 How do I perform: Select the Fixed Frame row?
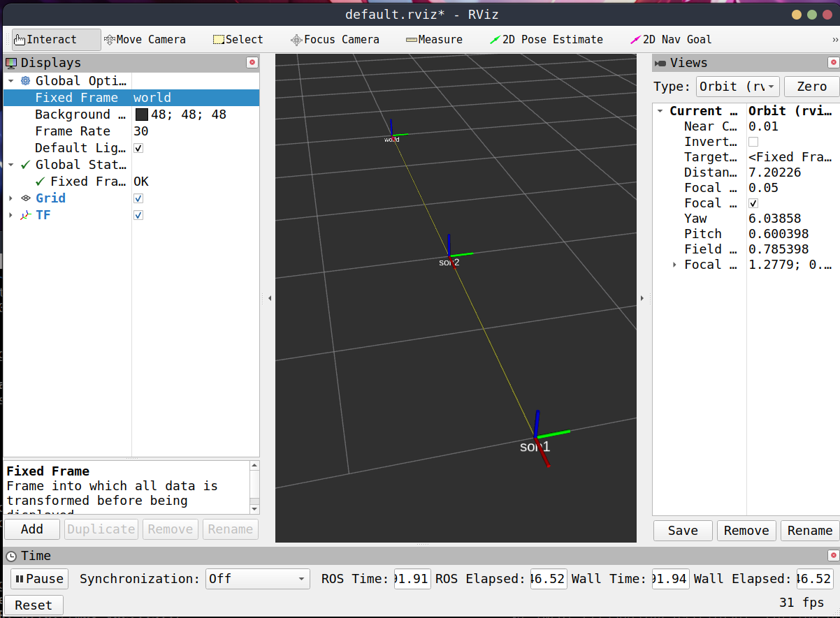(77, 98)
